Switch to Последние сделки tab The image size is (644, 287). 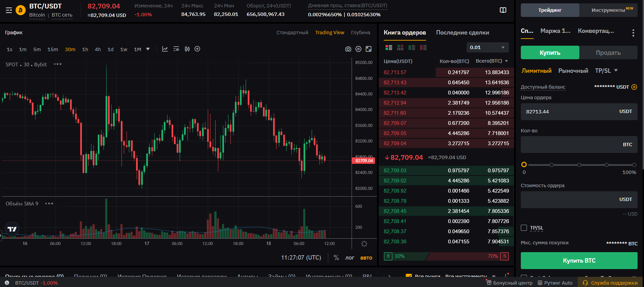click(462, 32)
